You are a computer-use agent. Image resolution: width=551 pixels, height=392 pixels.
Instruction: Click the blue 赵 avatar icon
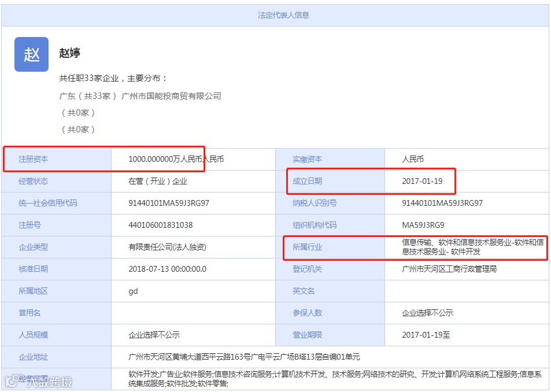coord(31,54)
